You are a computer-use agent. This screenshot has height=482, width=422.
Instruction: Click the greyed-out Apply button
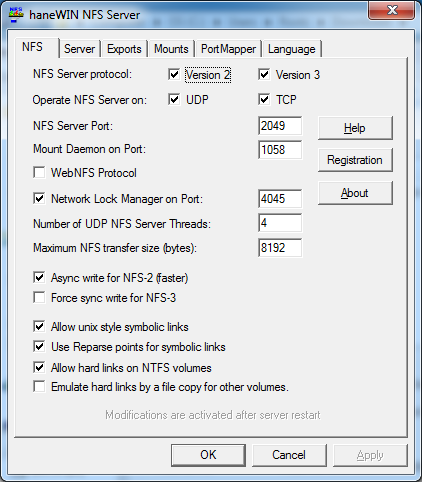[370, 455]
